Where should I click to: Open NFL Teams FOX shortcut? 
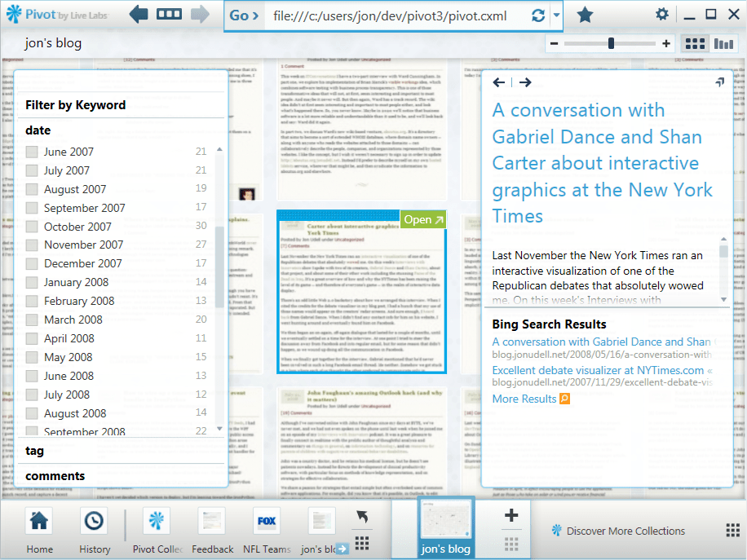pos(267,531)
